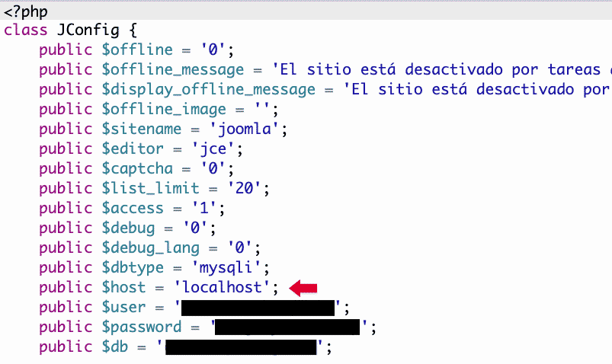Click the $debug_lang variable name

151,248
